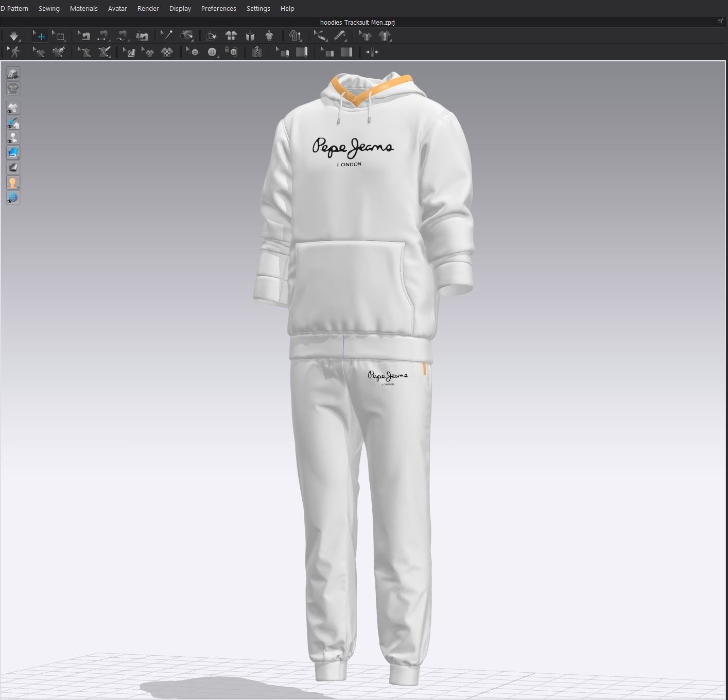The width and height of the screenshot is (728, 700).
Task: Toggle Show Pins visibility on garment
Action: pos(13,123)
